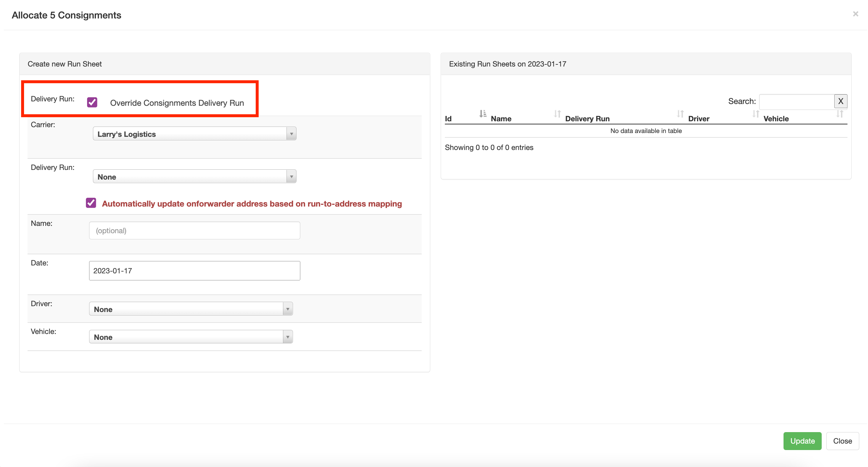
Task: Toggle the highlighted Delivery Run checkbox
Action: point(92,102)
